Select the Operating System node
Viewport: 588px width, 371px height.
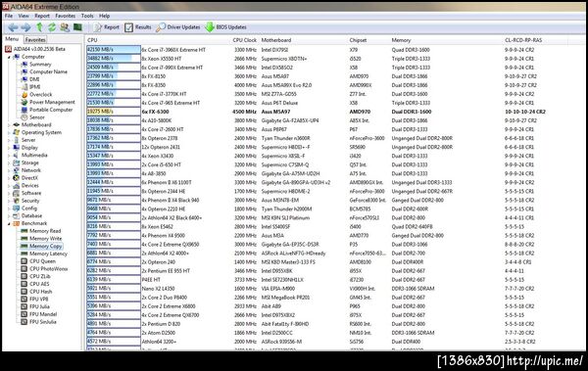[37, 132]
